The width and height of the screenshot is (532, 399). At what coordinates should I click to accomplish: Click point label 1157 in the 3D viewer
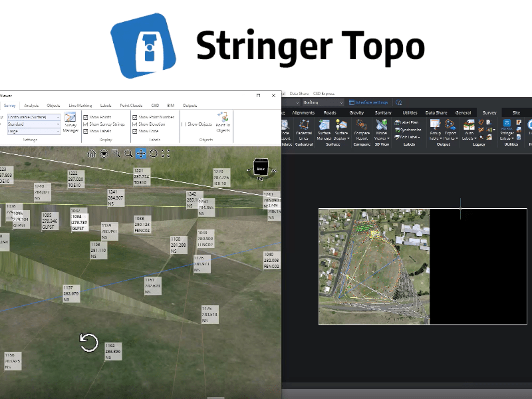[x=71, y=293]
